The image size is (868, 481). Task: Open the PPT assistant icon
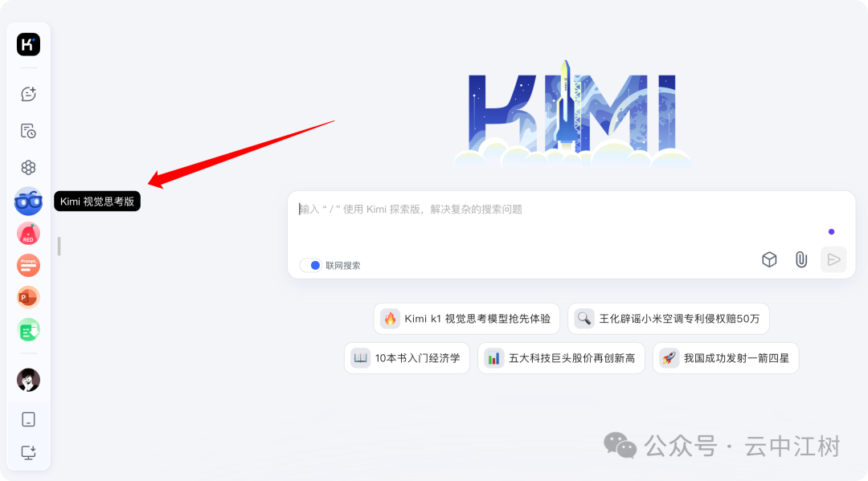(x=28, y=297)
